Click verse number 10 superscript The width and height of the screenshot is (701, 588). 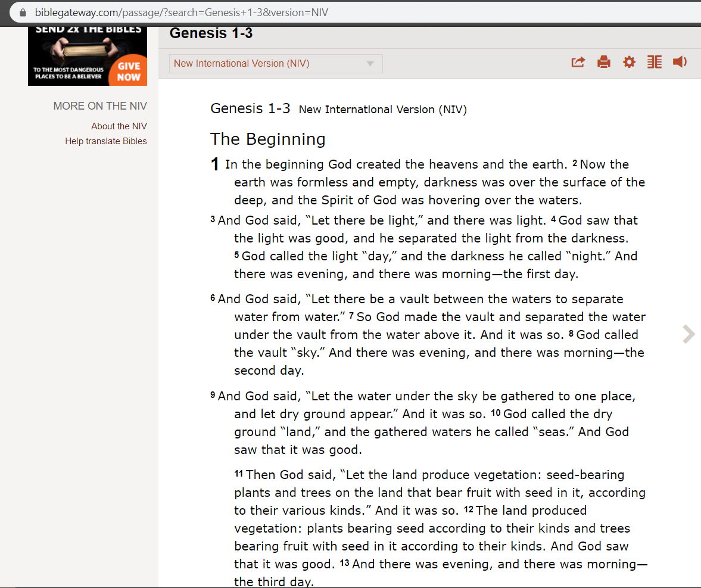click(496, 413)
